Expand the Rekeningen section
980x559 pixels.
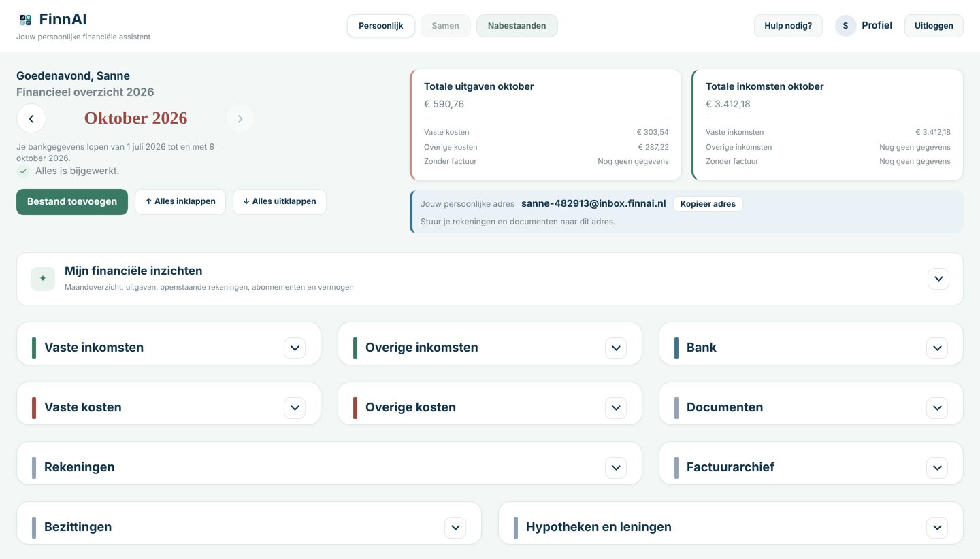[x=616, y=467]
